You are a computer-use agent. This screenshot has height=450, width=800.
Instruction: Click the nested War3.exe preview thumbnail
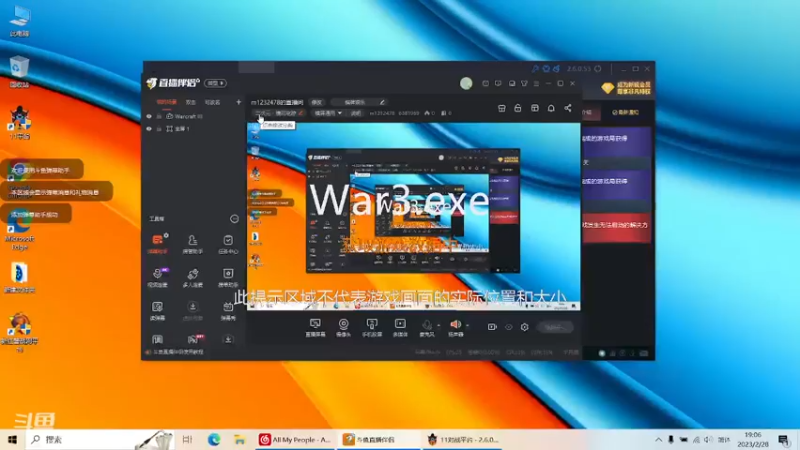413,210
